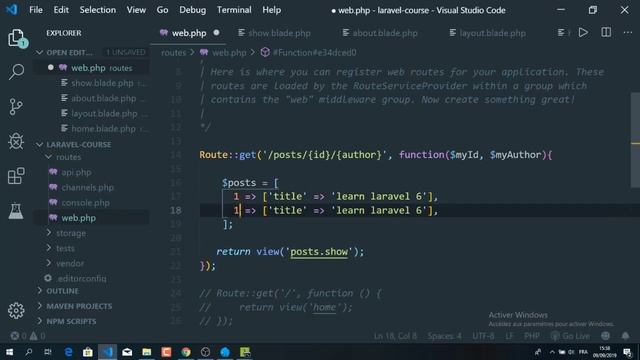
Task: Expand the Outline section
Action: pos(40,291)
